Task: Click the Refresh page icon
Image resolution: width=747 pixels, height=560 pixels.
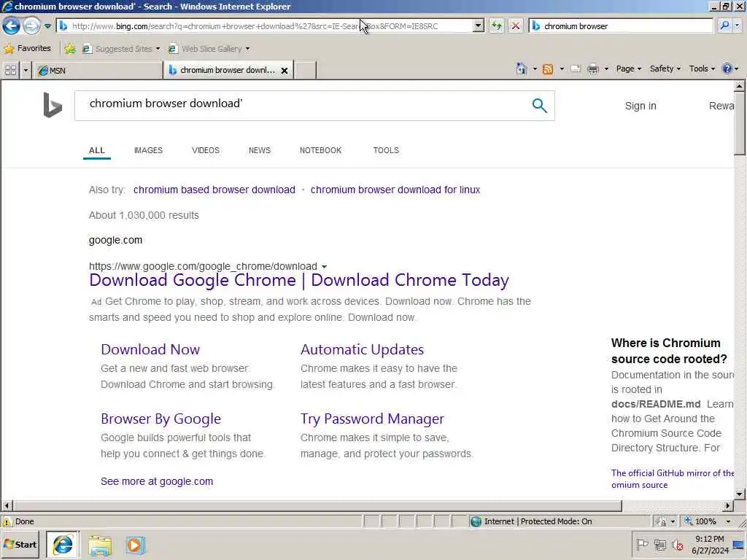Action: click(496, 26)
